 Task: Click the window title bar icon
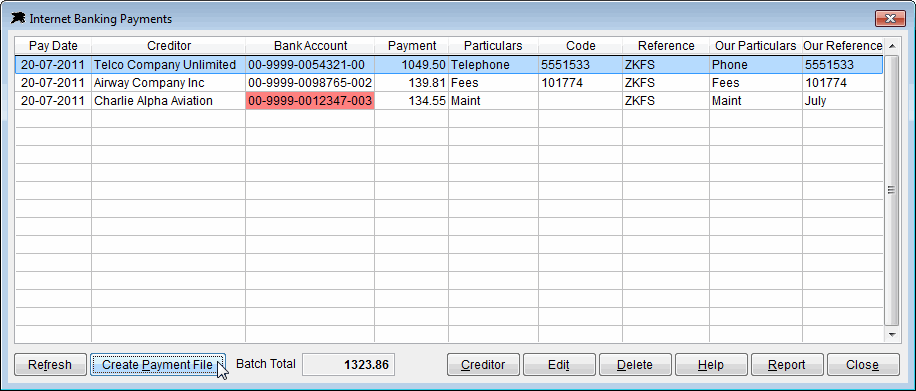click(x=18, y=18)
